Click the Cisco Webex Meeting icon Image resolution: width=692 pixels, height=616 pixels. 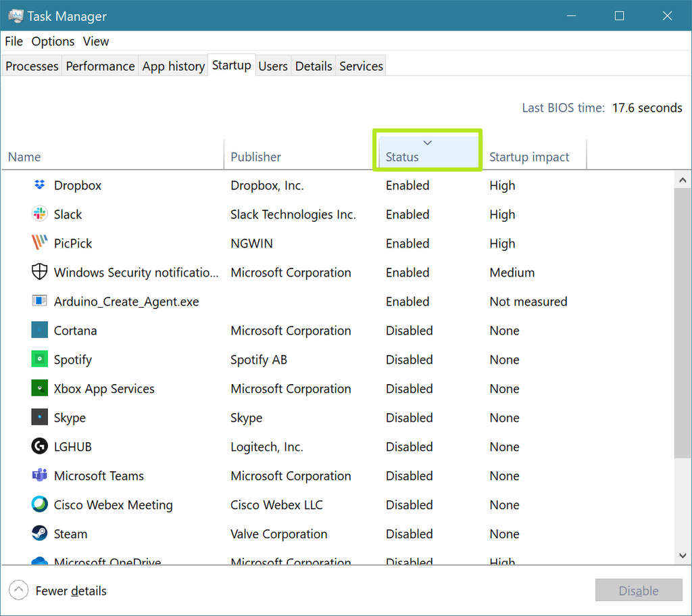coord(39,504)
